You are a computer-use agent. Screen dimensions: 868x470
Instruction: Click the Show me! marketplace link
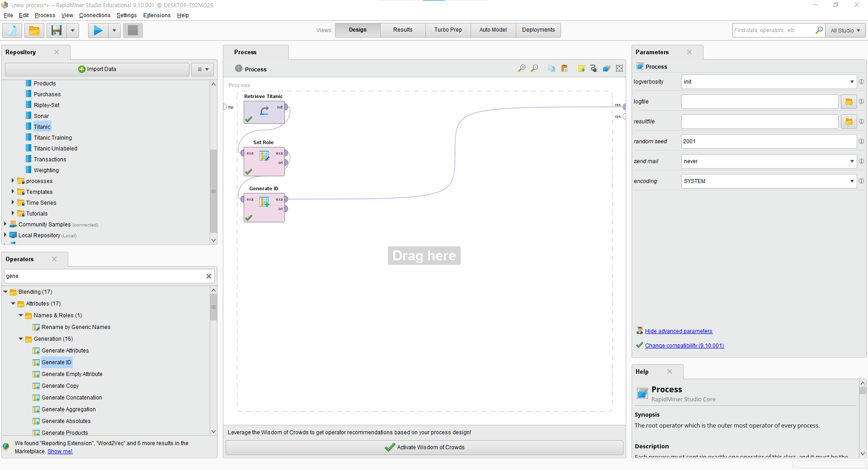[x=60, y=451]
